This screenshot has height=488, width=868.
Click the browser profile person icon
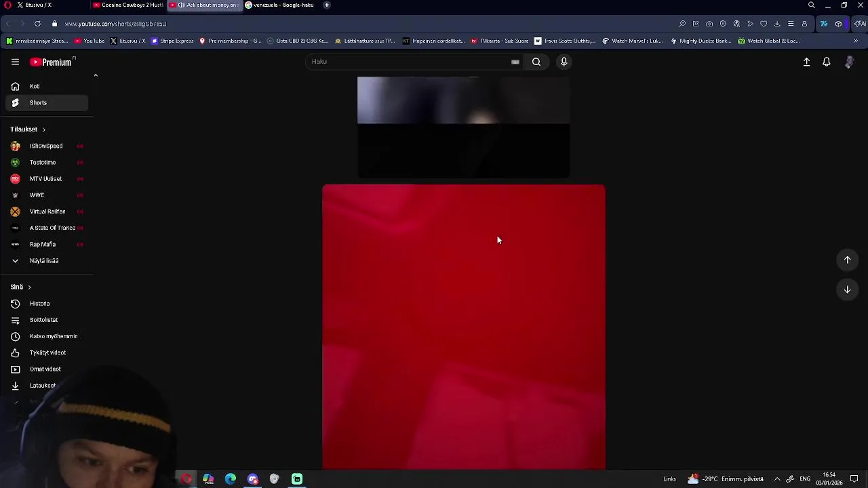coord(804,24)
